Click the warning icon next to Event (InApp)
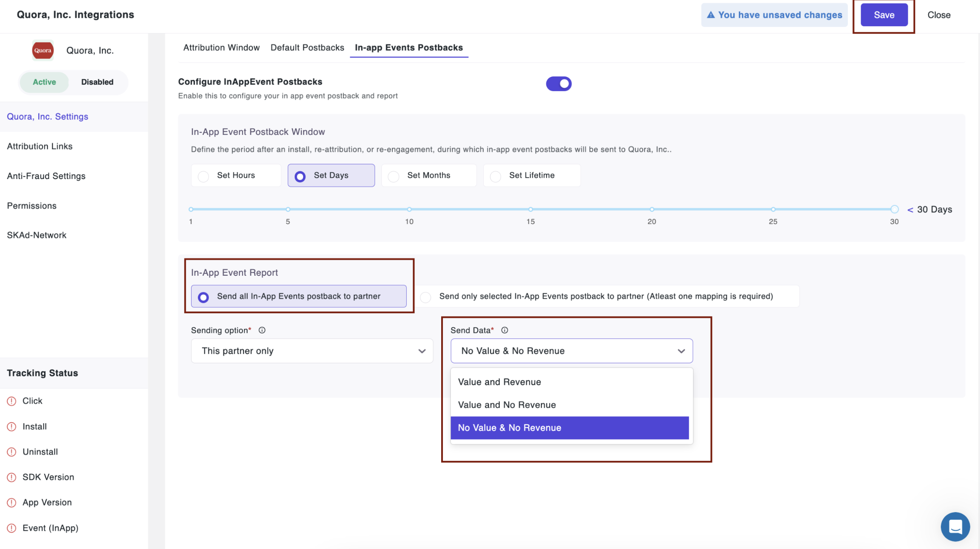This screenshot has width=980, height=549. [12, 528]
